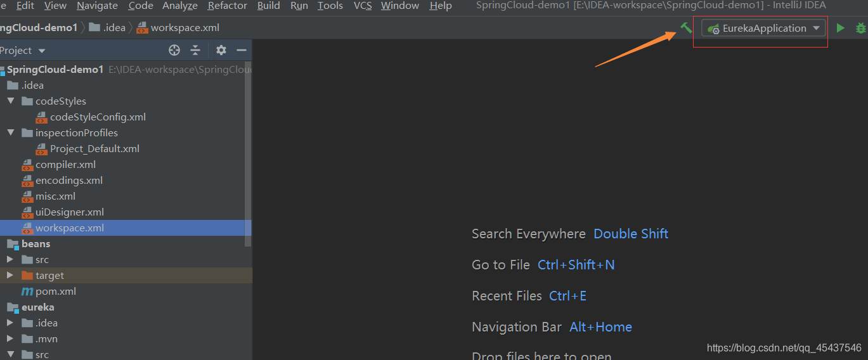Click the locate/scroll-from-source crosshair icon
The height and width of the screenshot is (360, 868).
click(174, 50)
